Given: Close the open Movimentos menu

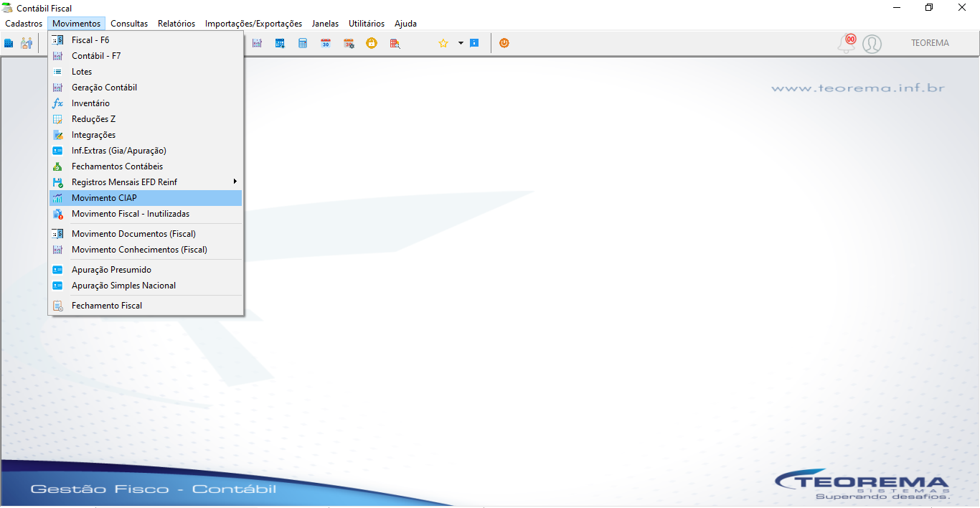Looking at the screenshot, I should [x=76, y=24].
